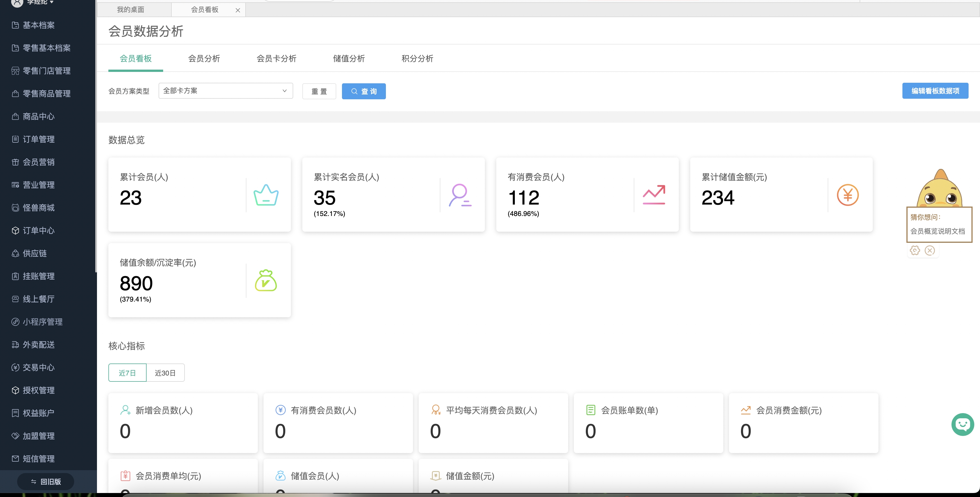Image resolution: width=980 pixels, height=497 pixels.
Task: Click the 交易中心 yen icon
Action: click(x=15, y=367)
